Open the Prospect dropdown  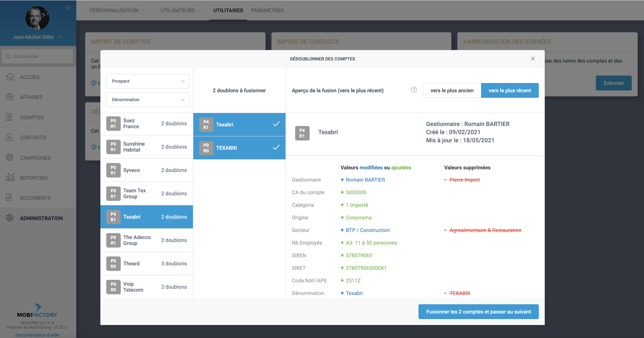(147, 81)
